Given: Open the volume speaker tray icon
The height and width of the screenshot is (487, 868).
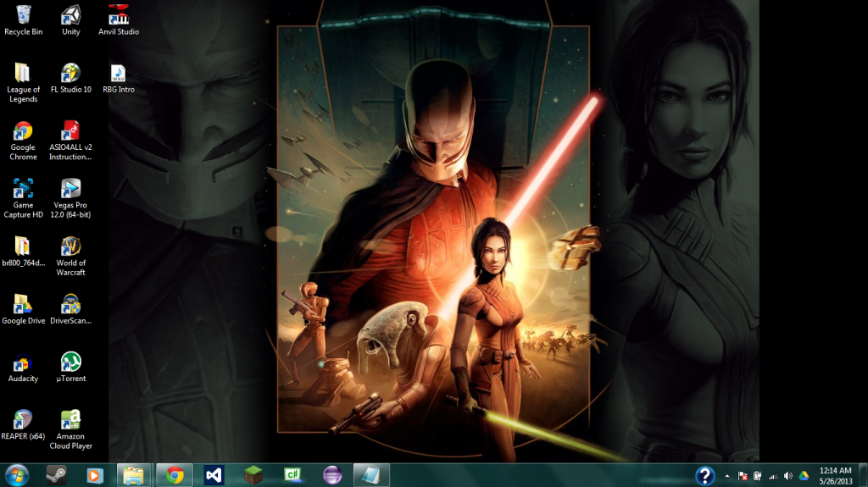Looking at the screenshot, I should (x=788, y=476).
